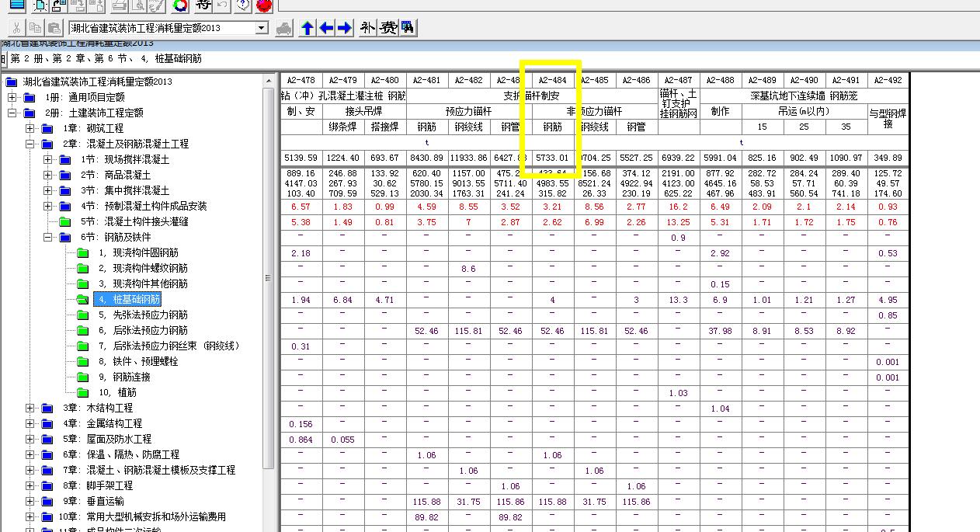
Task: Select tree item 5, 先张法预应力钢筋
Action: click(x=142, y=315)
